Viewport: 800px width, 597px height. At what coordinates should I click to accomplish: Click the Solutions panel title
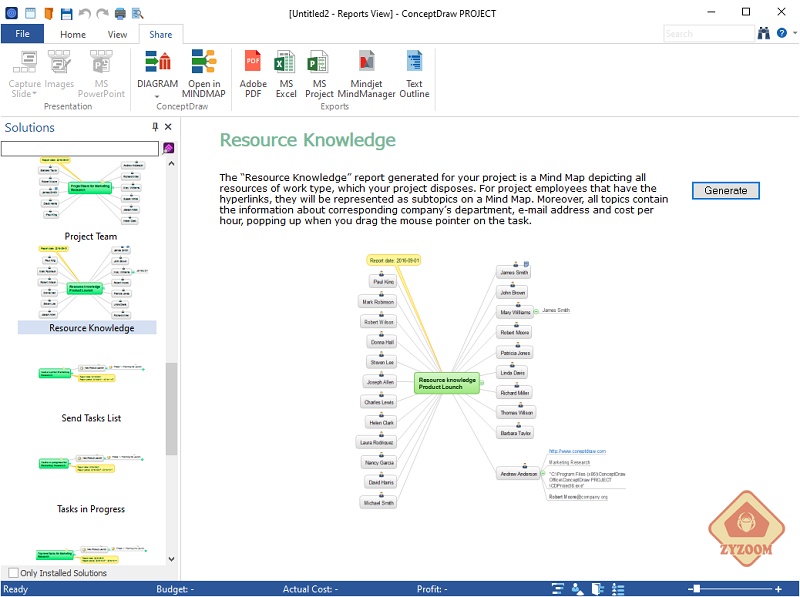pos(30,128)
